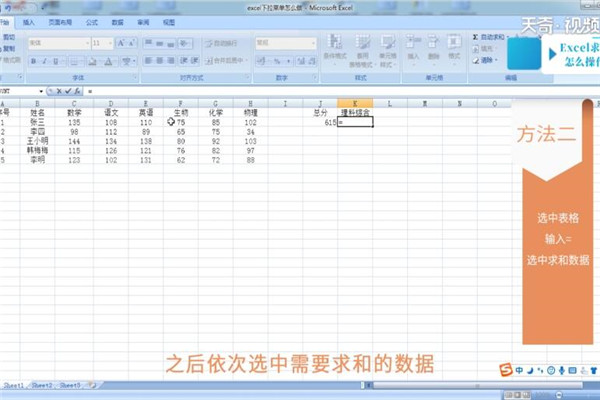The height and width of the screenshot is (400, 600).
Task: Open the 数据 ribbon tab
Action: pyautogui.click(x=117, y=23)
